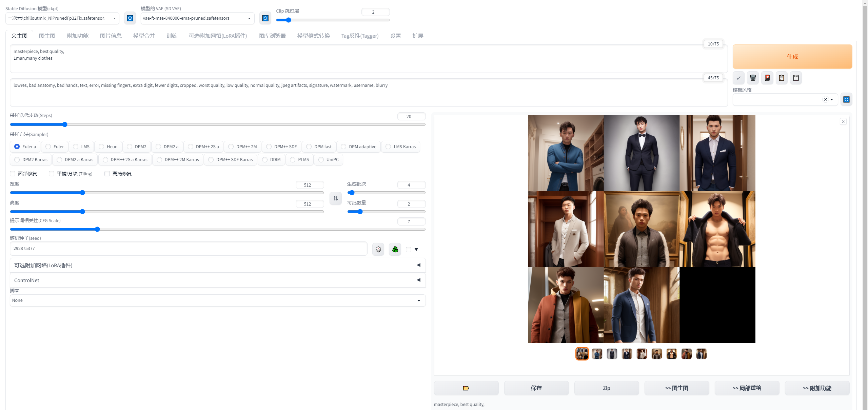Choose DPM++ SDE Karras sampler
Screen dimensions: 868x410
[231, 159]
